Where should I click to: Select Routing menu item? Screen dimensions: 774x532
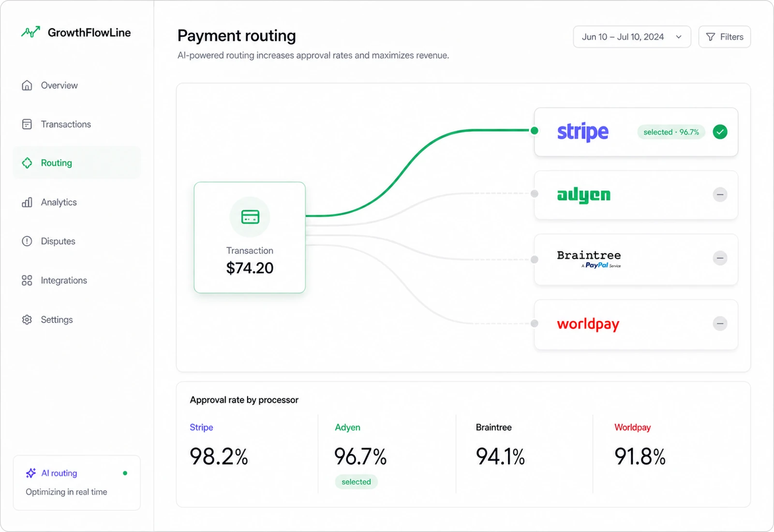(77, 163)
